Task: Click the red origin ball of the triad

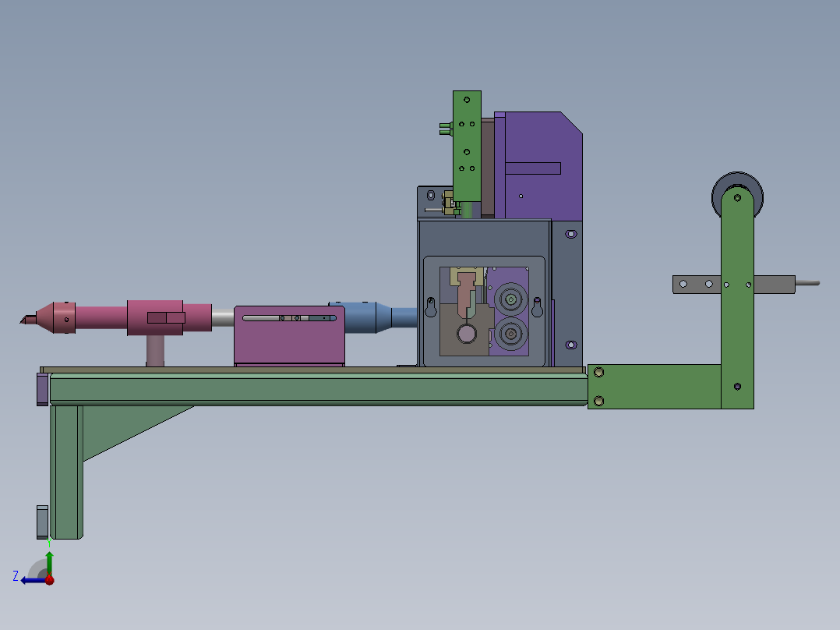Action: point(49,579)
